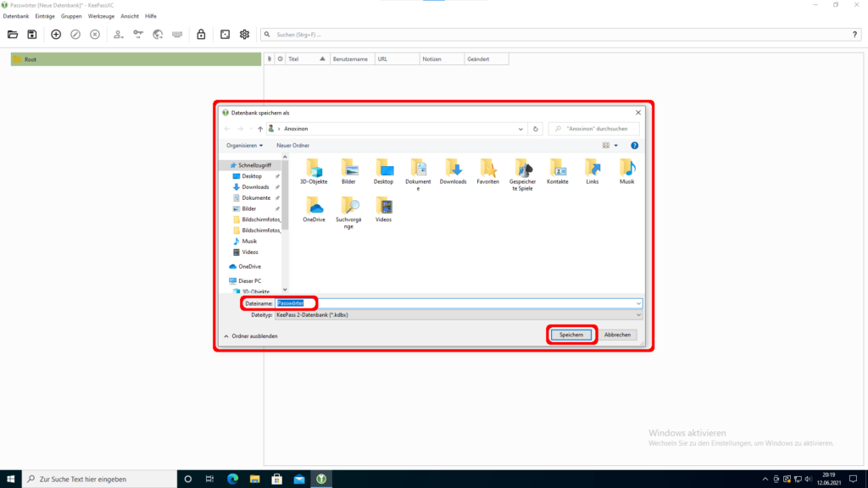Click the "Anoxinon" durchsuchen search box
This screenshot has width=868, height=488.
[x=594, y=129]
